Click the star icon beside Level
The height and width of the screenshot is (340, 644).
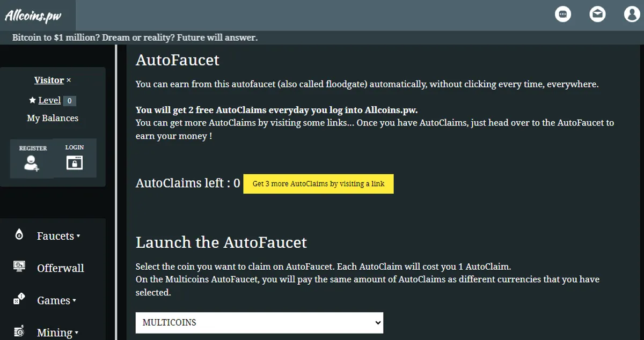(x=32, y=100)
